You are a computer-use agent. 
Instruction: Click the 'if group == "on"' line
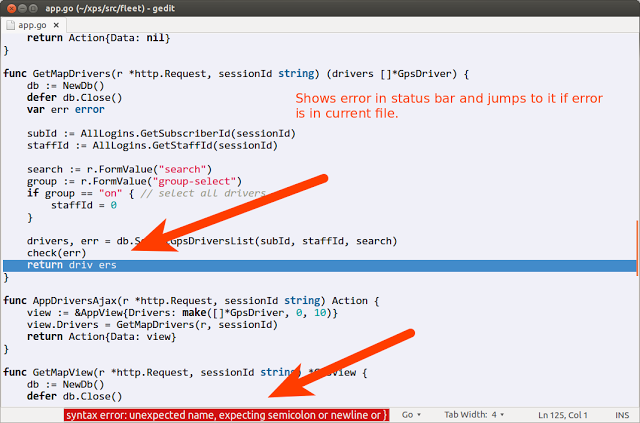click(x=146, y=194)
